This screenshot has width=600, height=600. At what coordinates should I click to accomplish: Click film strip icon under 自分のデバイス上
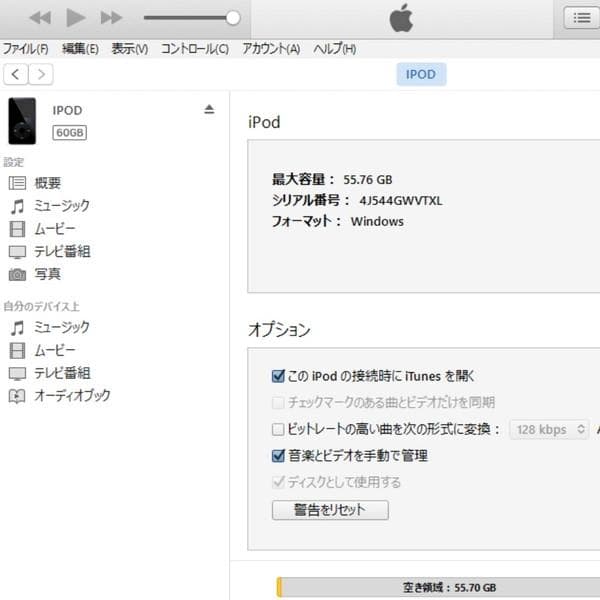tap(17, 351)
